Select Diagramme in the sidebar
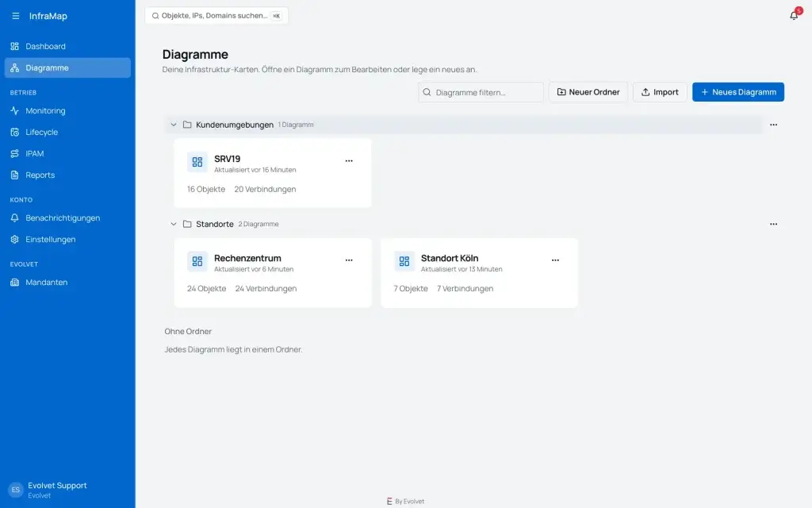The image size is (812, 508). [67, 68]
